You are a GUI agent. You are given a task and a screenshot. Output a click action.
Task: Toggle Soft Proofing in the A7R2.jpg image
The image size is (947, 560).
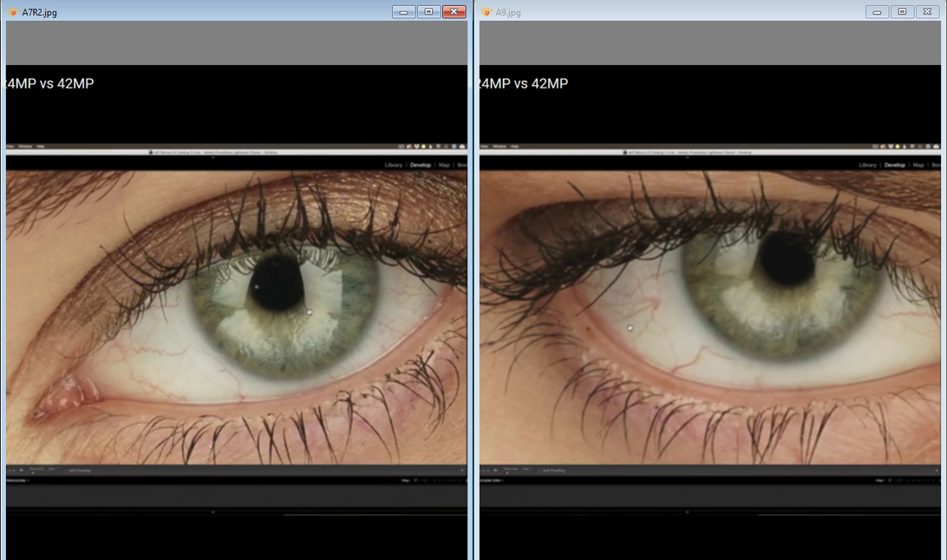tap(80, 471)
